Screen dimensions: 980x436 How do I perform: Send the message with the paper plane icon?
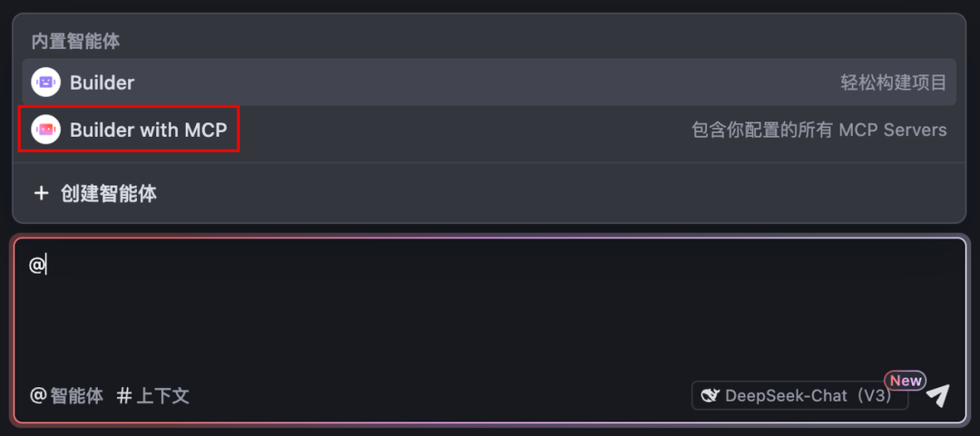tap(937, 395)
